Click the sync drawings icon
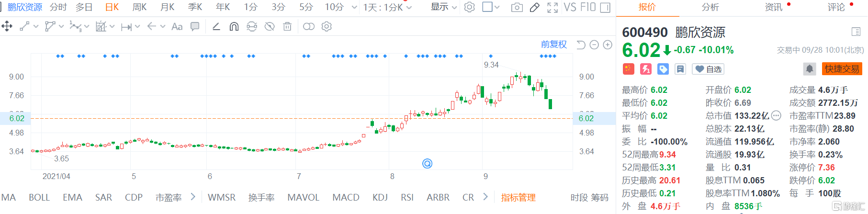Viewport: 868px width, 214px height. [x=252, y=26]
